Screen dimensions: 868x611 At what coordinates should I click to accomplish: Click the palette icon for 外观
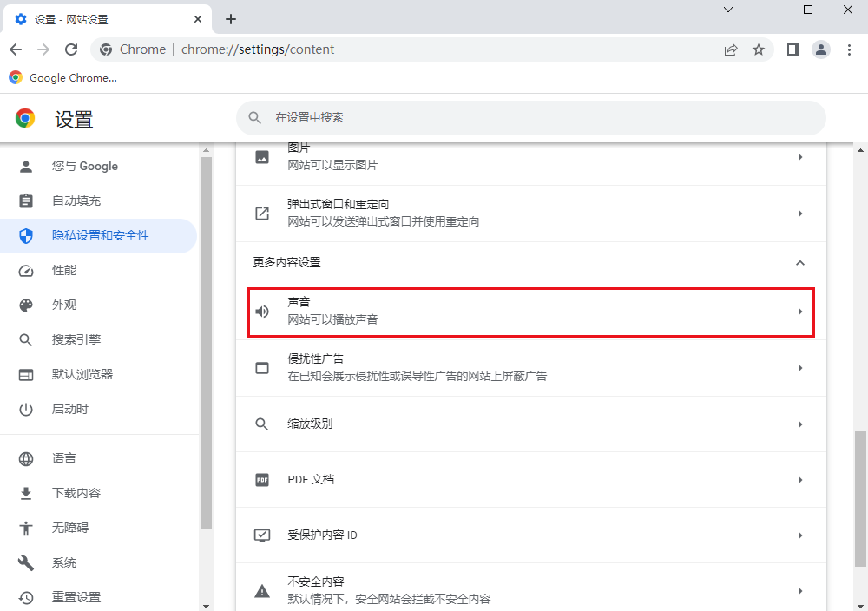coord(26,305)
